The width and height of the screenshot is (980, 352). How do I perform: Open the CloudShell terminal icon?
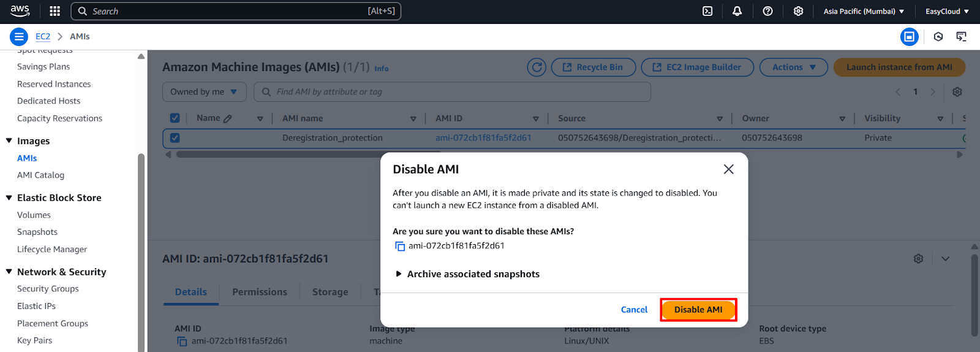[707, 11]
